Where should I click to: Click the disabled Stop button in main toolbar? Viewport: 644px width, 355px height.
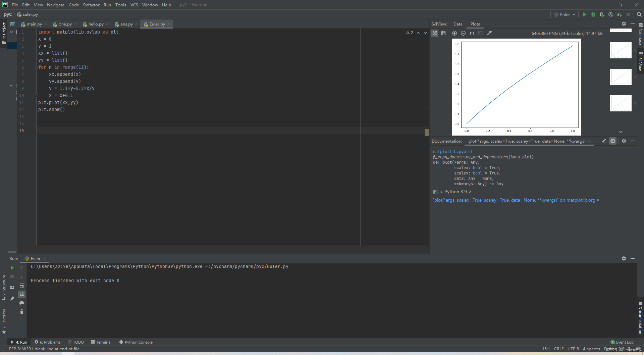click(628, 14)
